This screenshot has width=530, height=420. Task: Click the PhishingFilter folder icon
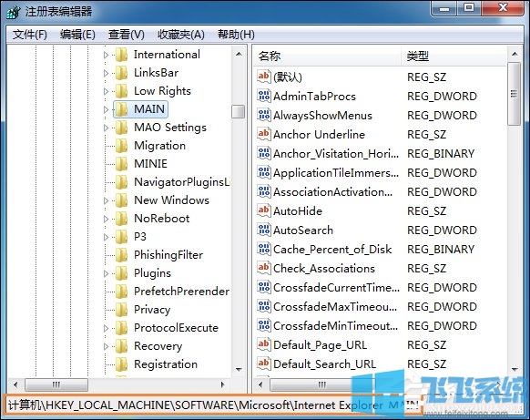(x=121, y=255)
